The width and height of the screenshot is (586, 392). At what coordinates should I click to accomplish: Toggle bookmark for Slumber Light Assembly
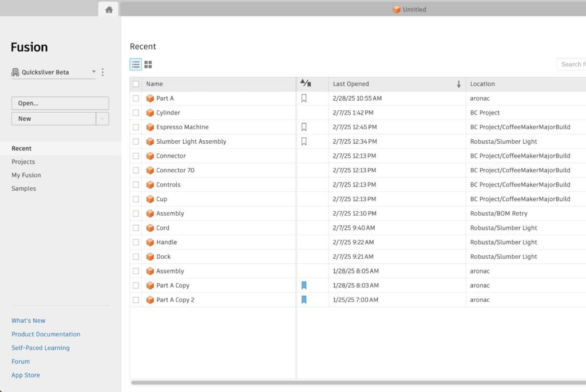pyautogui.click(x=304, y=141)
